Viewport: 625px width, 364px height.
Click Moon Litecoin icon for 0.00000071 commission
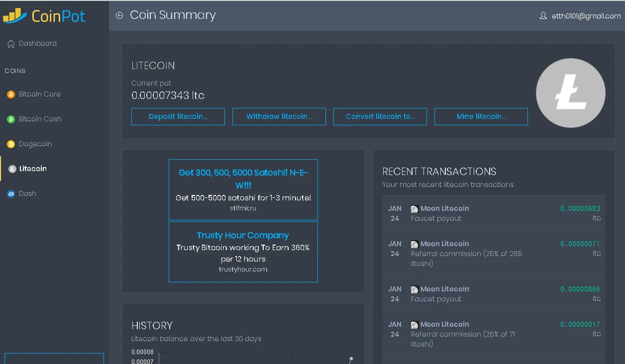(x=415, y=244)
